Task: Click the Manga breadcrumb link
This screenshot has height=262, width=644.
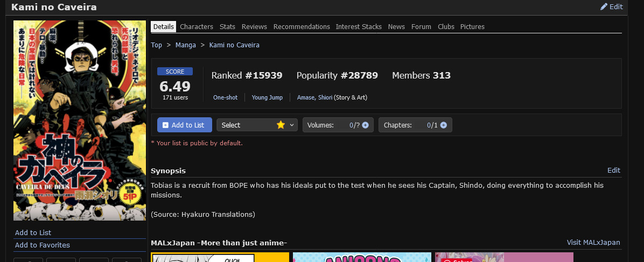Action: point(186,45)
